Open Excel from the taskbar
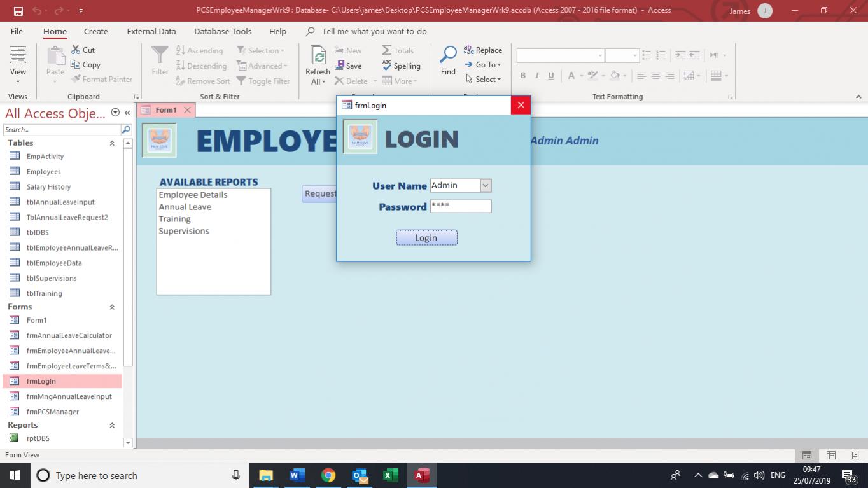 [390, 475]
